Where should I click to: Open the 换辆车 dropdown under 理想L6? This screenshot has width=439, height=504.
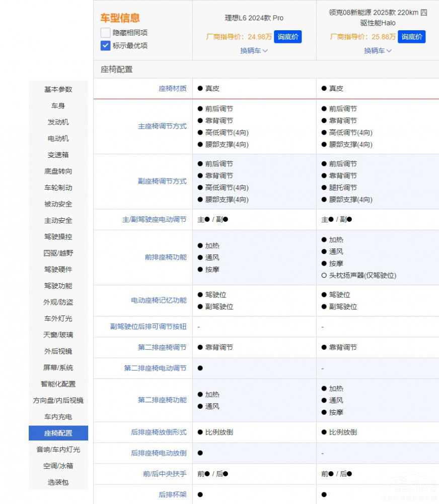254,50
